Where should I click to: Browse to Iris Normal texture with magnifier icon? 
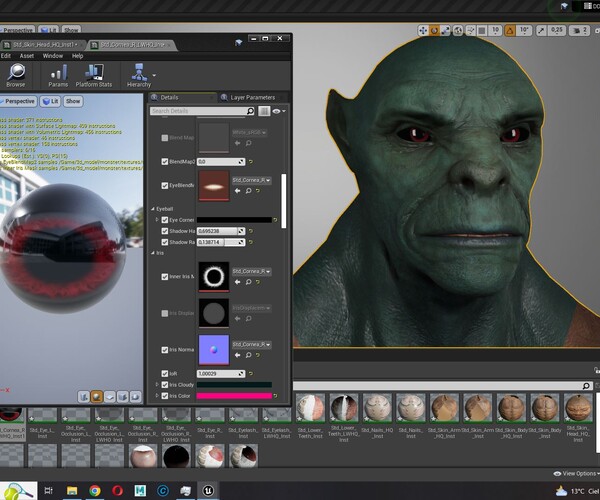(248, 355)
